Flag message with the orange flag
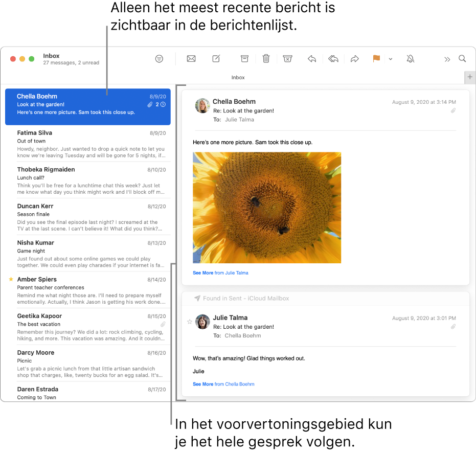This screenshot has height=453, width=476. tap(376, 59)
